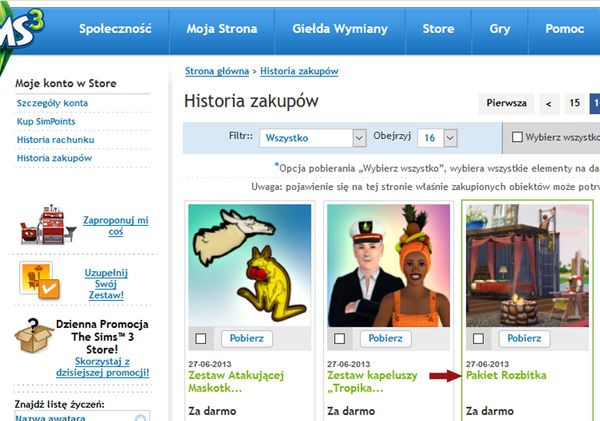This screenshot has width=600, height=421.
Task: Tick checkbox for Pakiet Rozbitka
Action: pos(478,339)
